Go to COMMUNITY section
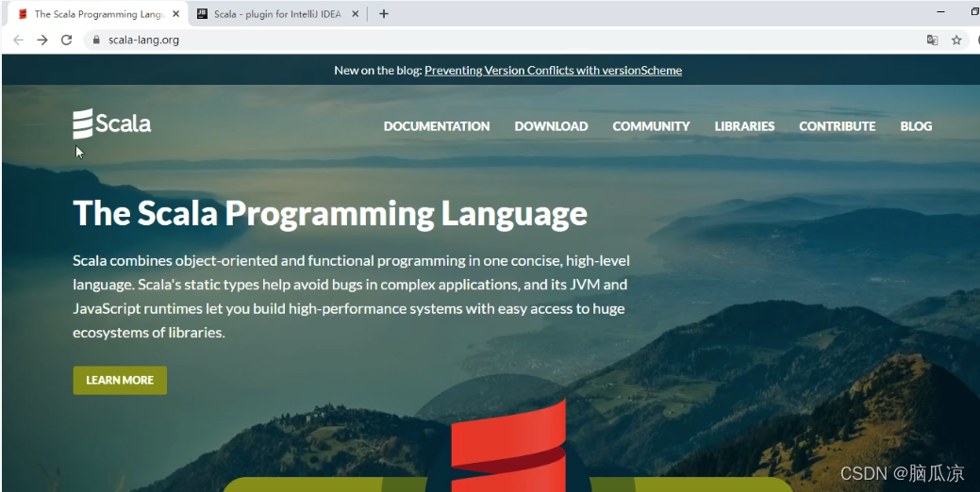 pyautogui.click(x=651, y=126)
